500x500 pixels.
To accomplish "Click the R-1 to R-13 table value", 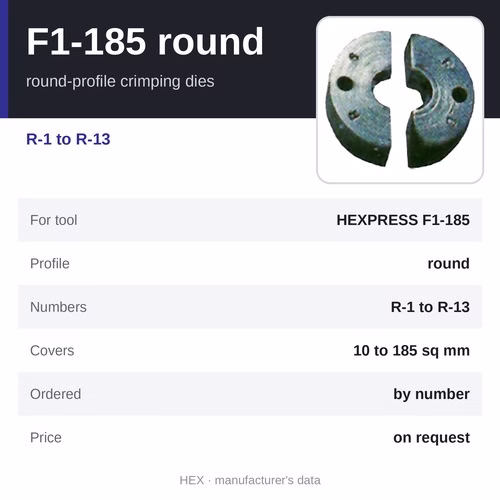I will (430, 307).
